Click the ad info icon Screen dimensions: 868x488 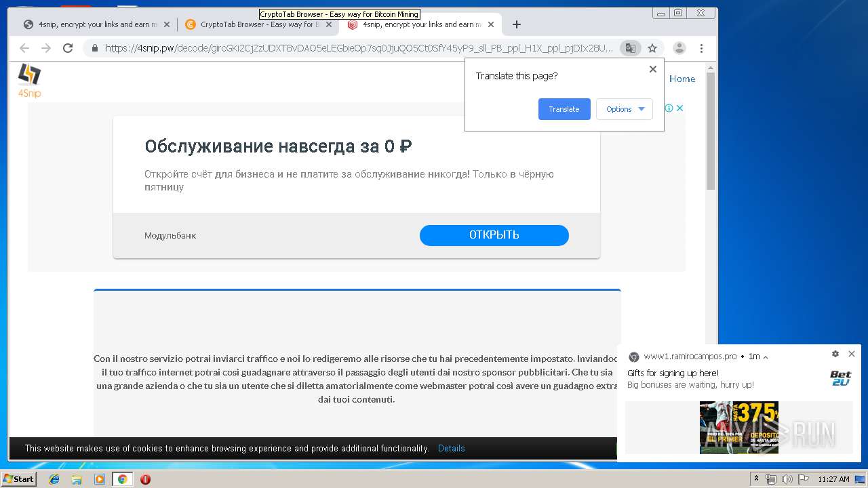tap(669, 108)
